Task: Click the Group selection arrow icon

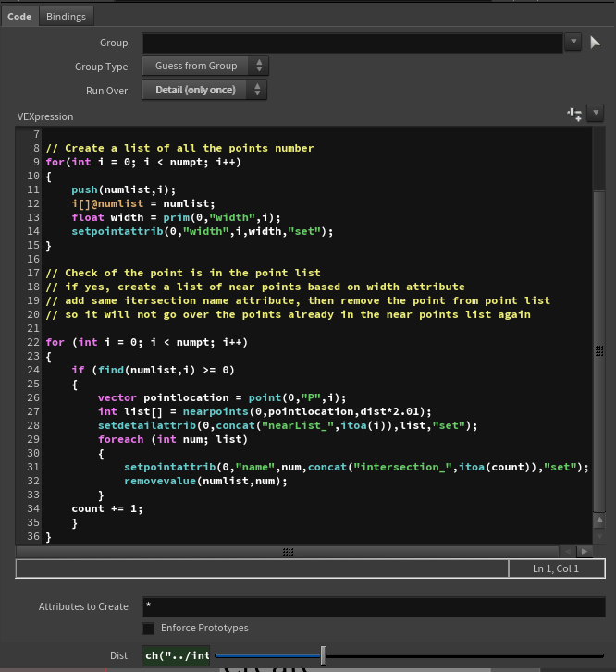Action: click(x=595, y=42)
